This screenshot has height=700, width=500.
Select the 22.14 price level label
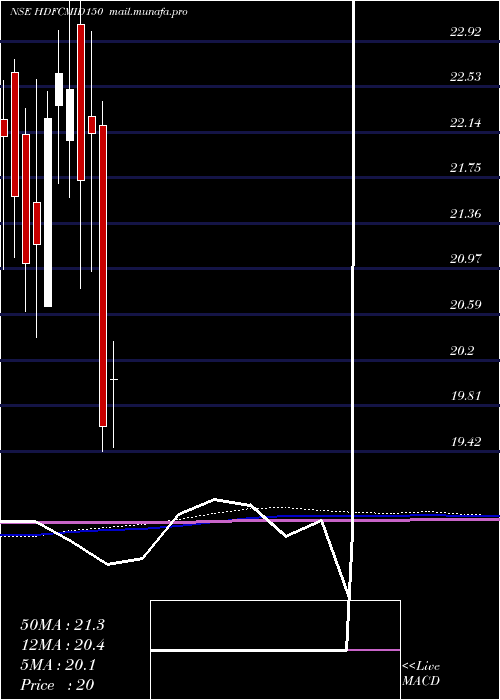tap(466, 122)
